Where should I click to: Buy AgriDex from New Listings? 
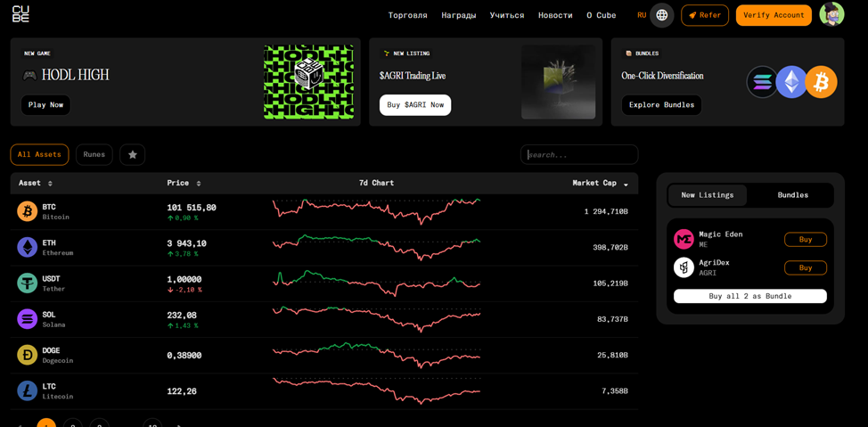click(x=806, y=267)
